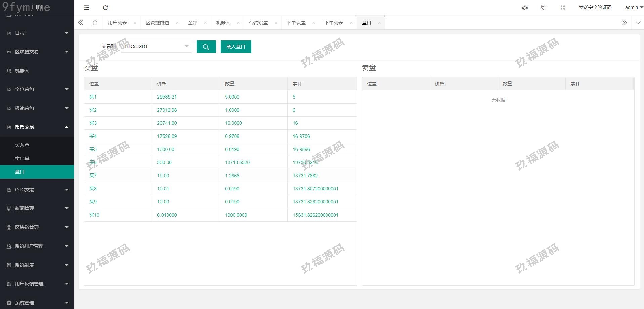
Task: Click the green search button
Action: 206,47
